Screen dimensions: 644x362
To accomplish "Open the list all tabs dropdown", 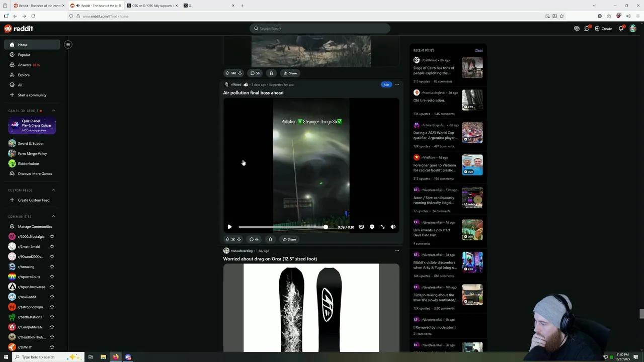I will tap(594, 6).
